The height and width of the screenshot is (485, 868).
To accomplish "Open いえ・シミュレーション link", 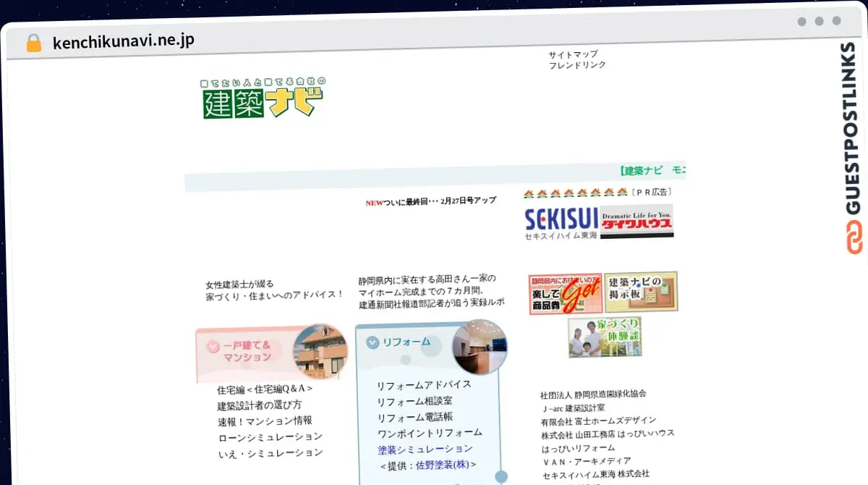I will pyautogui.click(x=270, y=453).
